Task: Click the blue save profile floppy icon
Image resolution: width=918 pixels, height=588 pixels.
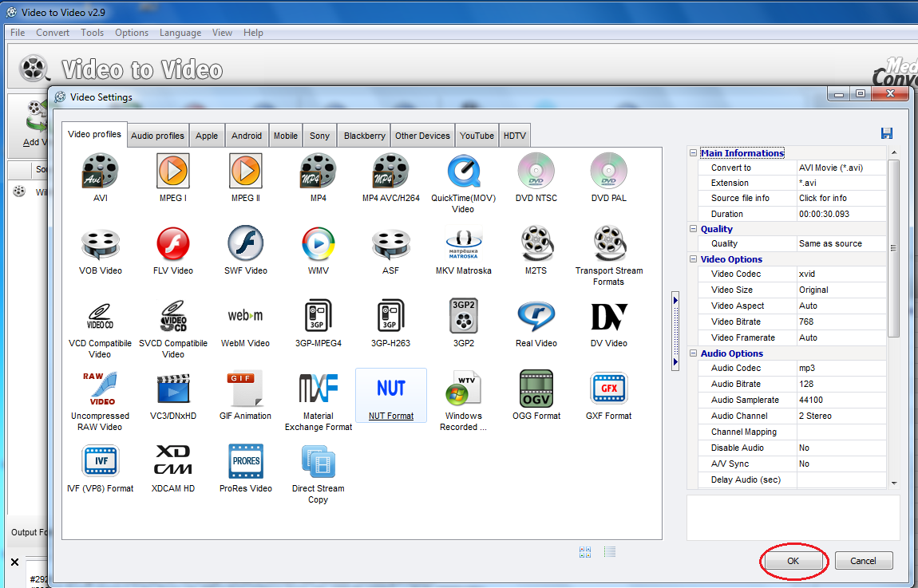Action: pos(887,133)
